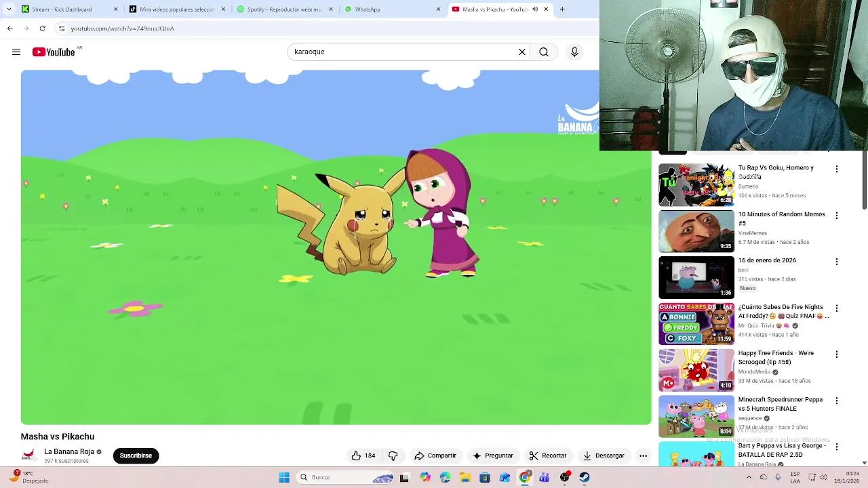Click the Preguntar button
This screenshot has height=488, width=868.
(493, 455)
